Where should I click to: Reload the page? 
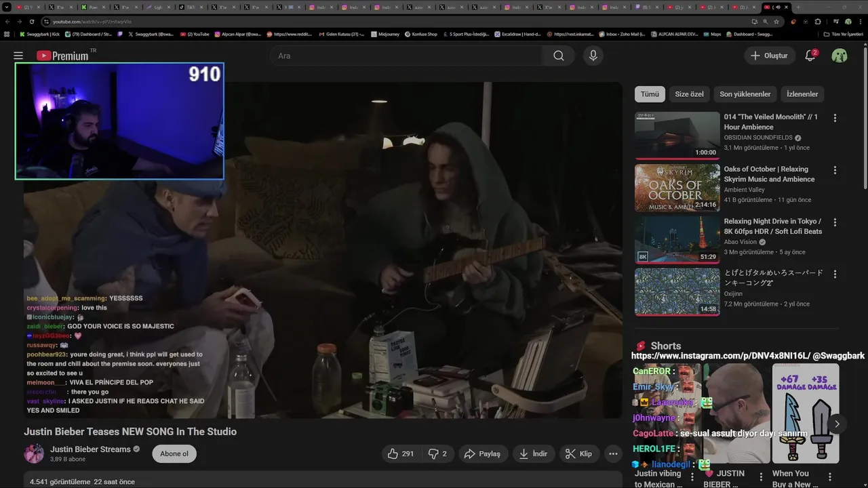tap(32, 22)
